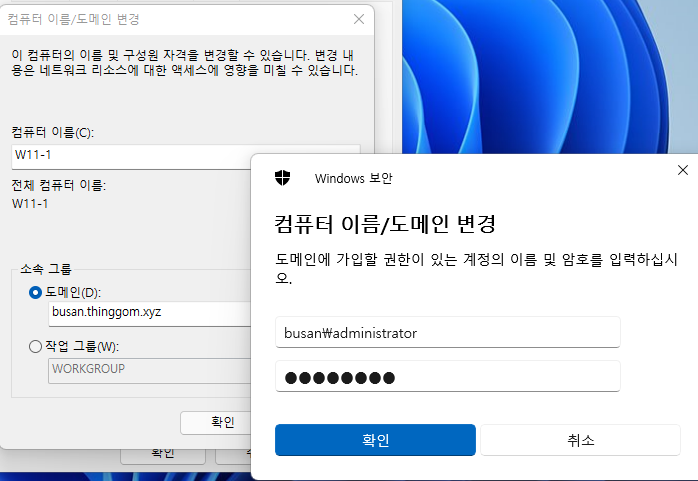Screen dimensions: 698x481
Task: Click the 컴퓨터 이름/도메인 변경 title bar text
Action: [x=73, y=19]
